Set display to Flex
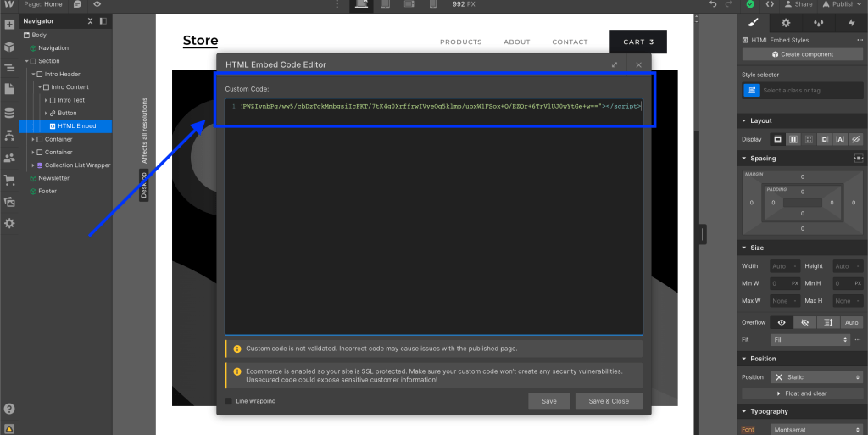868x435 pixels. click(x=793, y=139)
